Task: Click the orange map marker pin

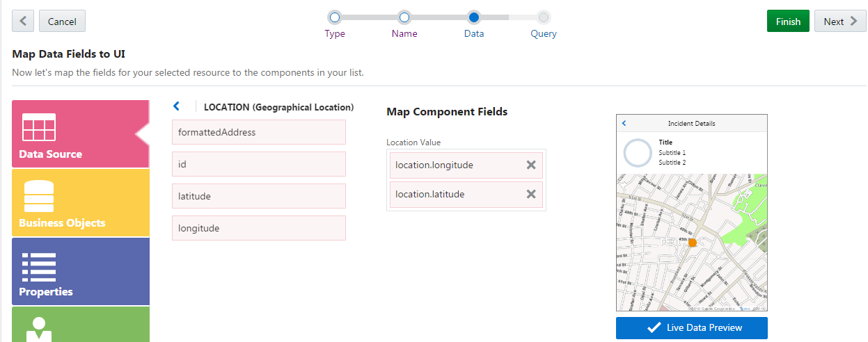Action: (692, 243)
